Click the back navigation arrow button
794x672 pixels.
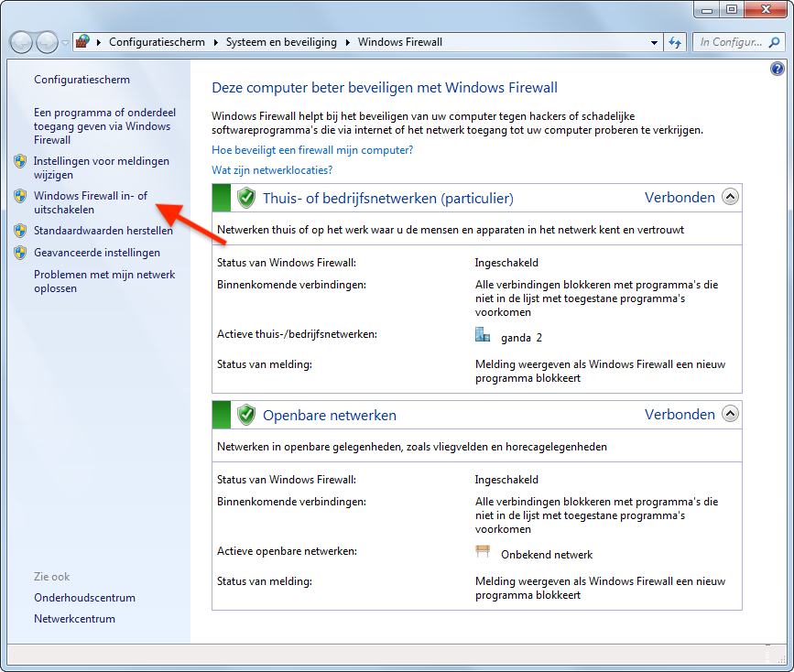pyautogui.click(x=22, y=42)
